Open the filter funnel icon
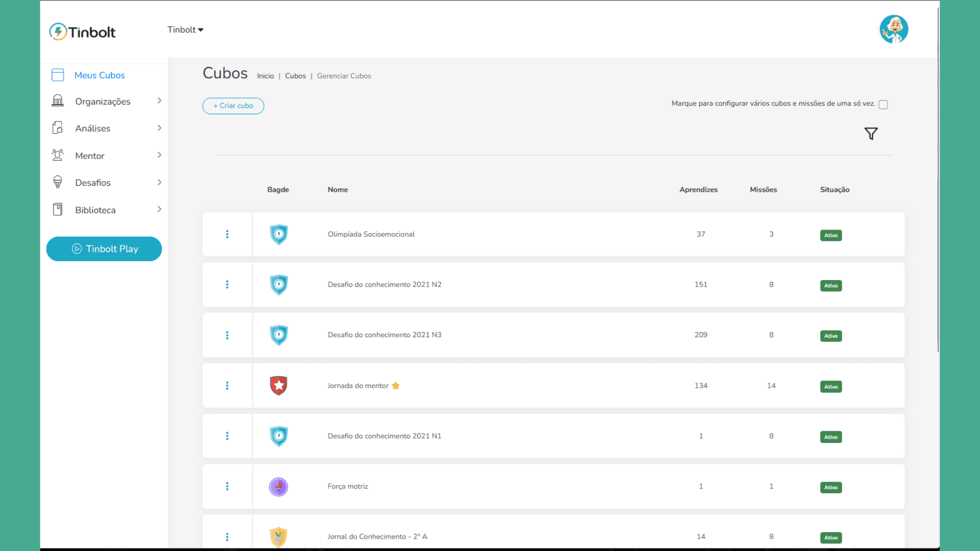 click(871, 134)
